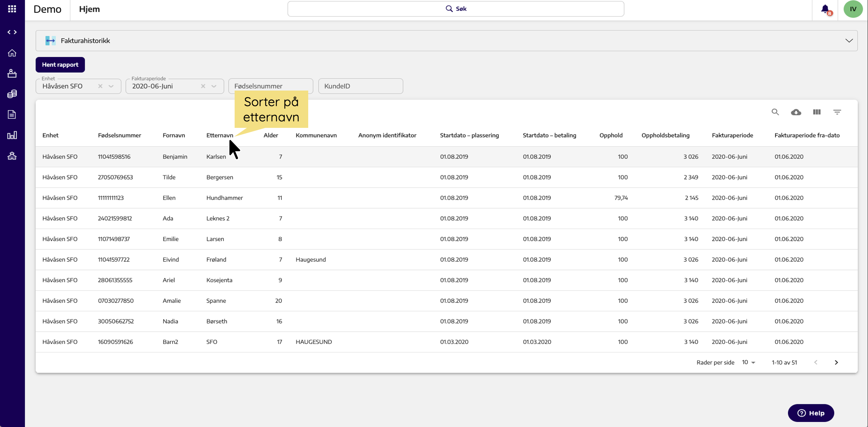Open notifications bell icon

coord(825,9)
